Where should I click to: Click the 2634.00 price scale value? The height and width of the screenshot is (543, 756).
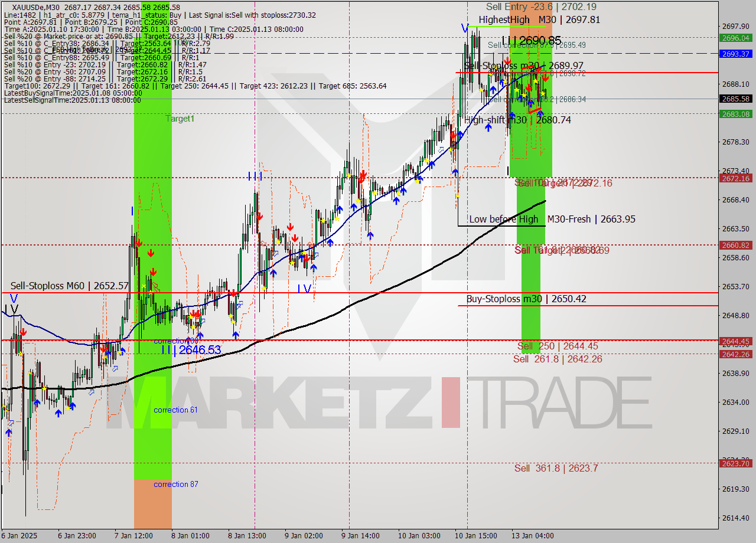coord(735,402)
